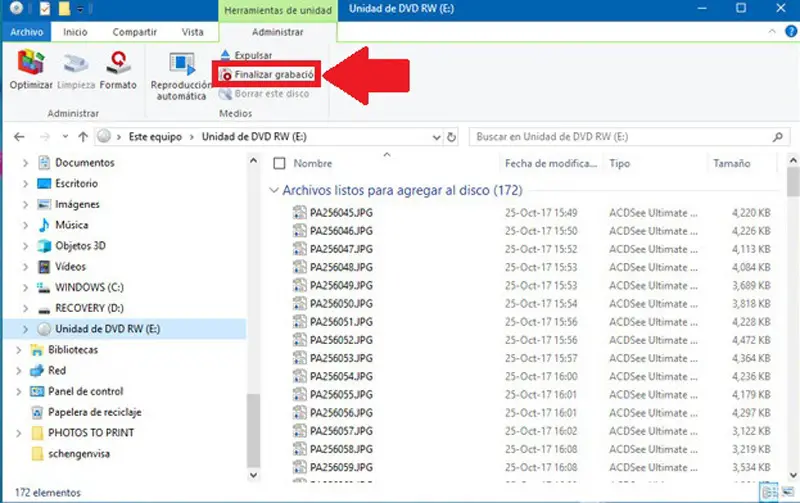This screenshot has height=503, width=800.
Task: Expand the WINDOWS (C:) tree node
Action: coord(25,288)
